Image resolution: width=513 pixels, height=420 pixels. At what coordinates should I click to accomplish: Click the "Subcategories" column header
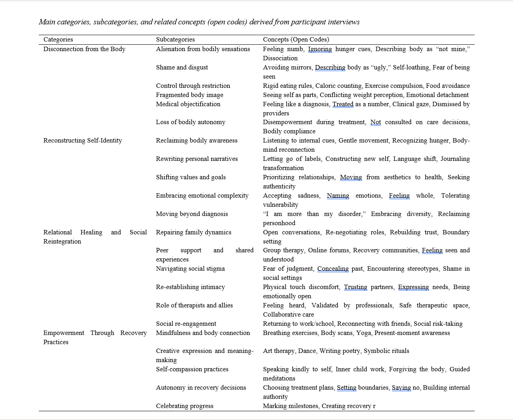click(x=175, y=40)
